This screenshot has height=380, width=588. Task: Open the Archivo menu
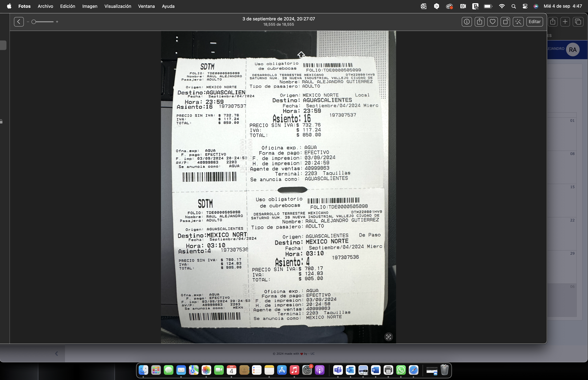[x=45, y=6]
